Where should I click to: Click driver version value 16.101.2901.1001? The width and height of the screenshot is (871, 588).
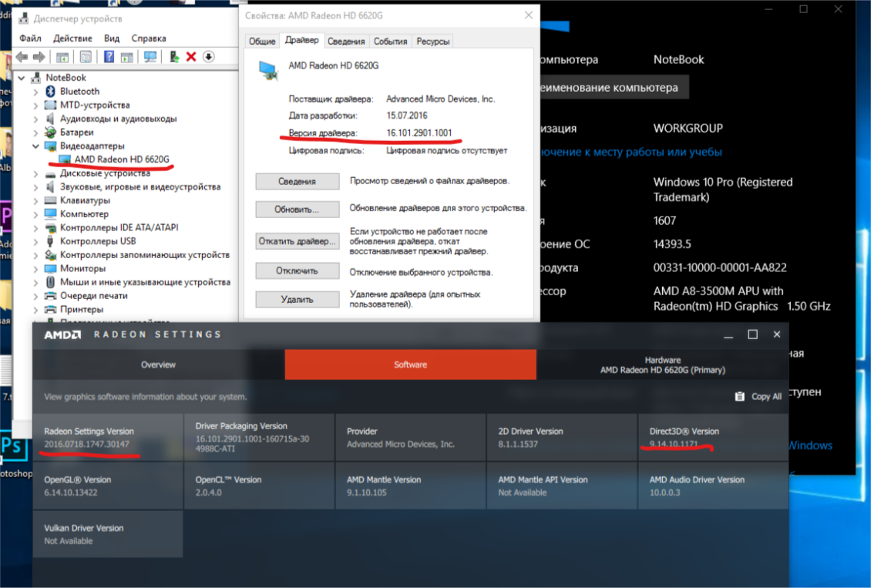tap(419, 133)
